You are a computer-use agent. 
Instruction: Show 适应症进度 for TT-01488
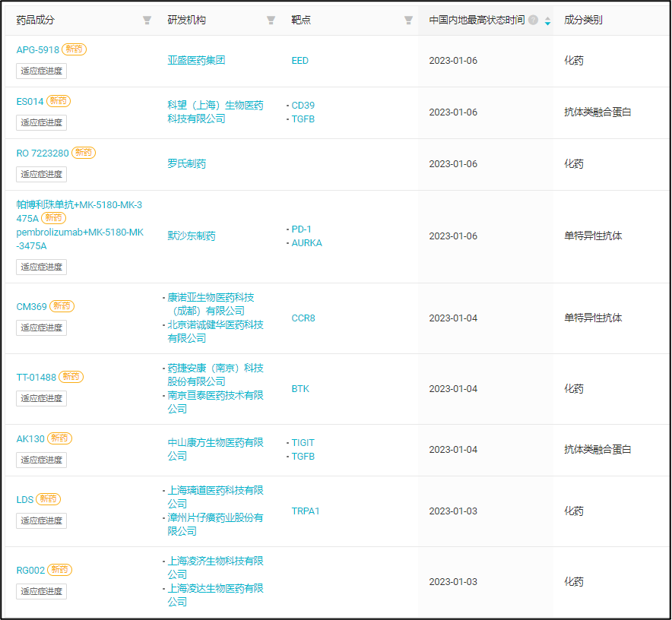pyautogui.click(x=42, y=399)
